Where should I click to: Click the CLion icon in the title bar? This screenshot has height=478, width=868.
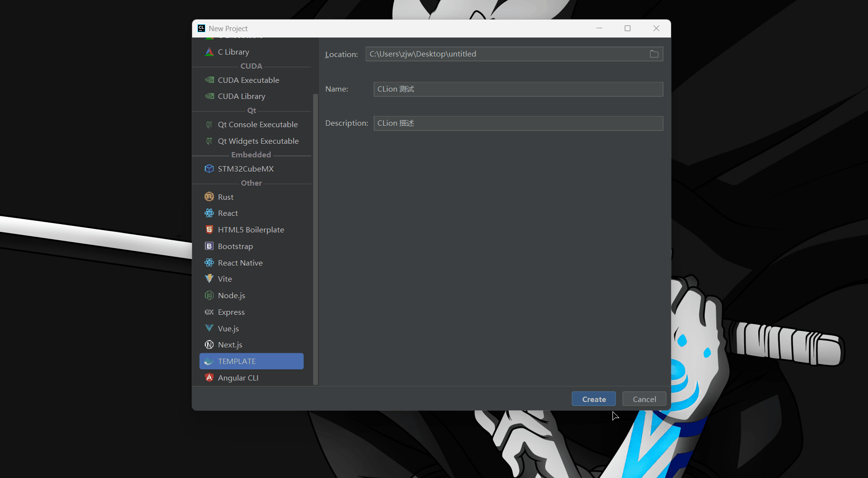201,28
